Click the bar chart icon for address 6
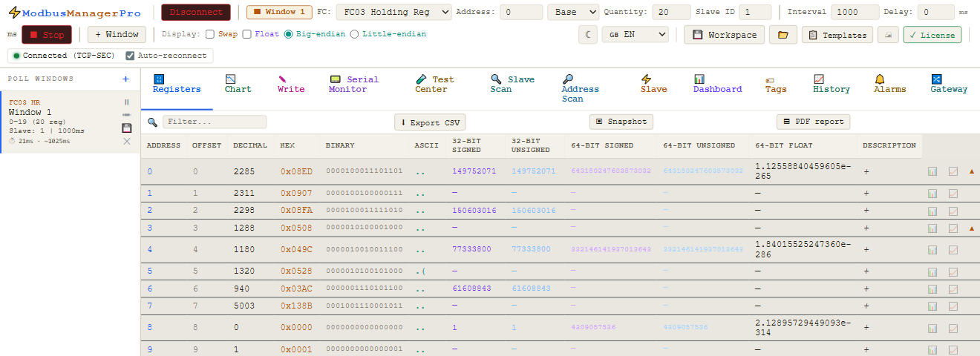The width and height of the screenshot is (980, 356). tap(932, 289)
